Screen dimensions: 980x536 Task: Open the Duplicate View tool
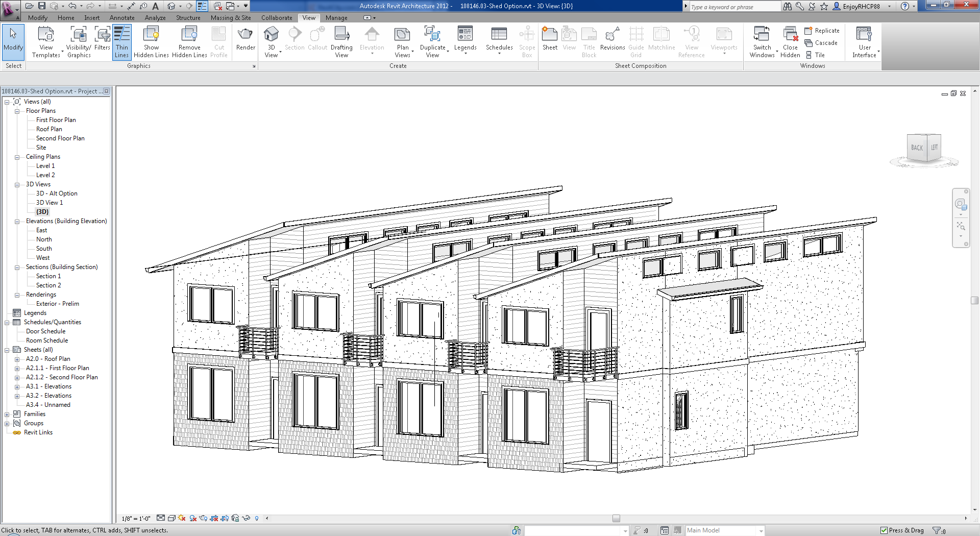point(433,42)
